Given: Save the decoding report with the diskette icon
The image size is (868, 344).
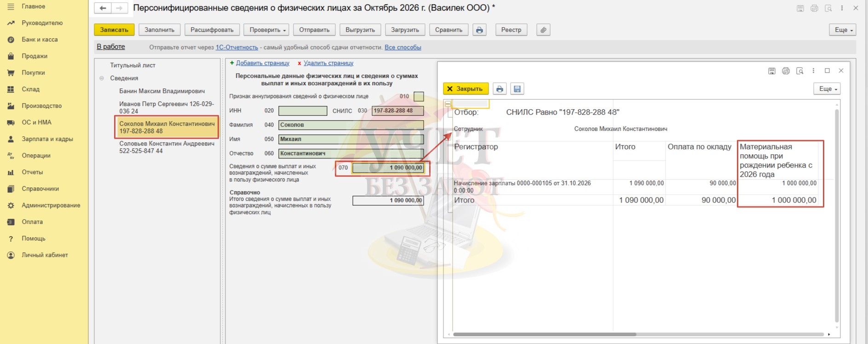Looking at the screenshot, I should click(517, 89).
